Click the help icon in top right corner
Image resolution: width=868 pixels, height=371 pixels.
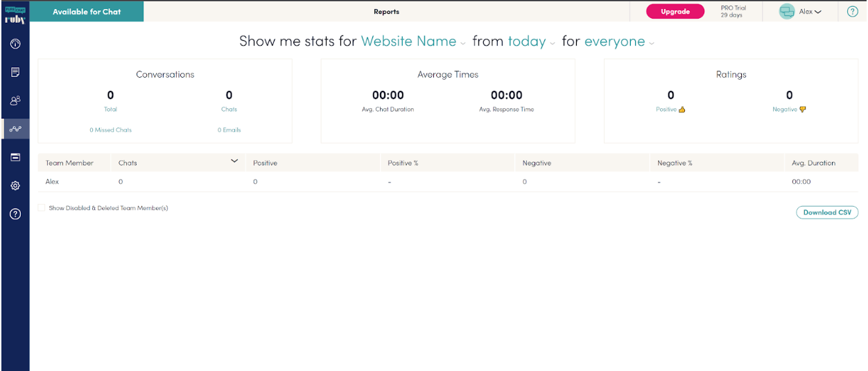853,12
